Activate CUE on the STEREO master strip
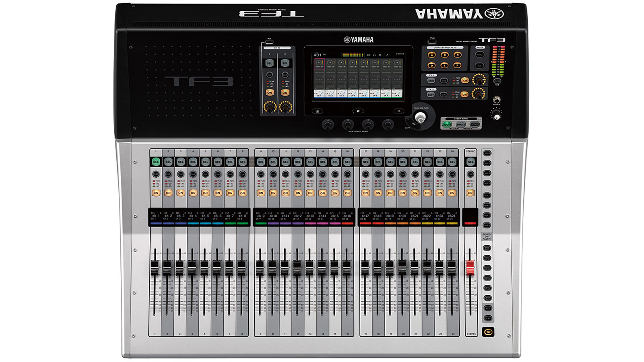Viewport: 644px width, 362px height. tap(470, 174)
